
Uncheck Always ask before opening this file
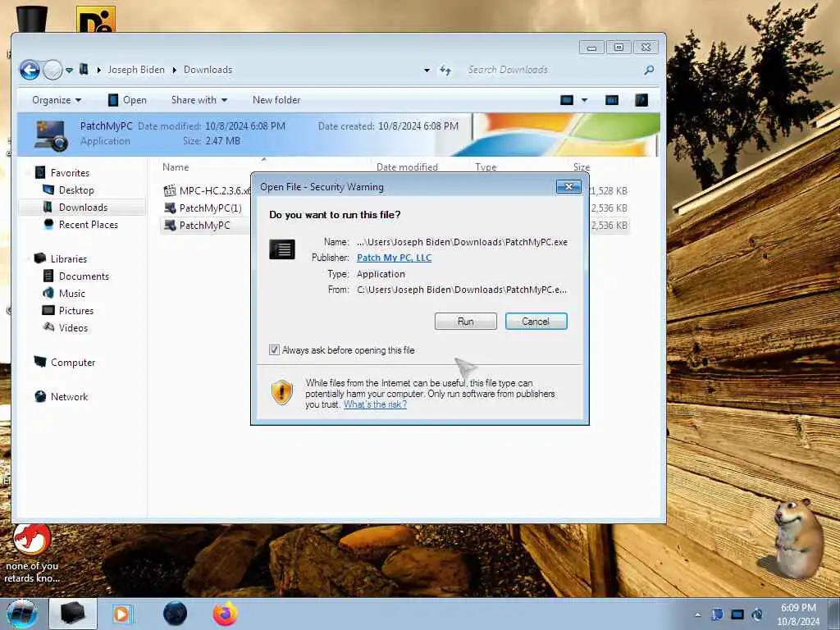click(274, 349)
